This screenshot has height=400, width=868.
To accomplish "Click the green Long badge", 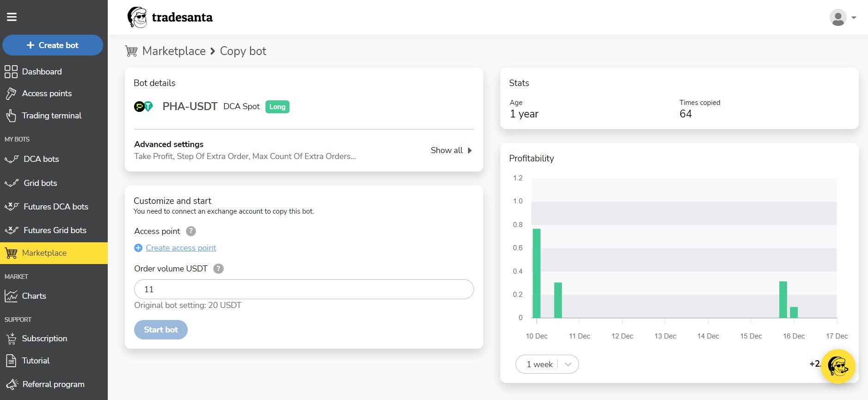I will pos(277,107).
